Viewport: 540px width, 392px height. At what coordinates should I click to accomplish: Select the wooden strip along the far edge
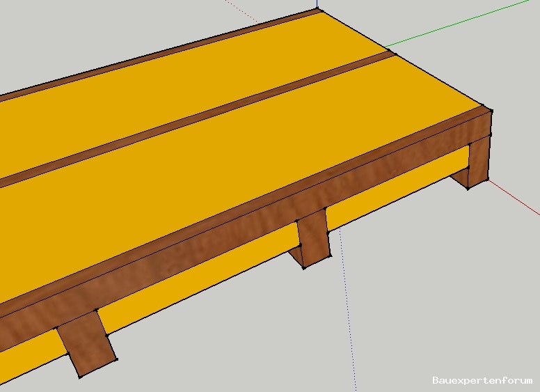tap(160, 54)
